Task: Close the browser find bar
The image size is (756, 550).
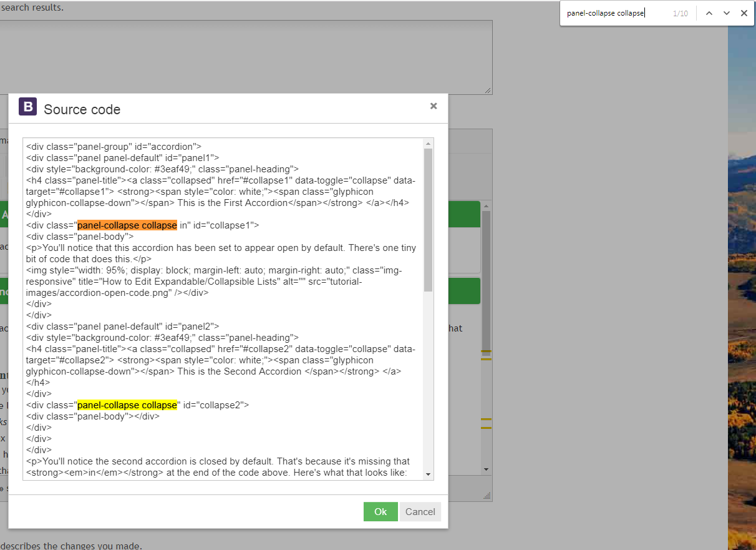Action: tap(744, 13)
